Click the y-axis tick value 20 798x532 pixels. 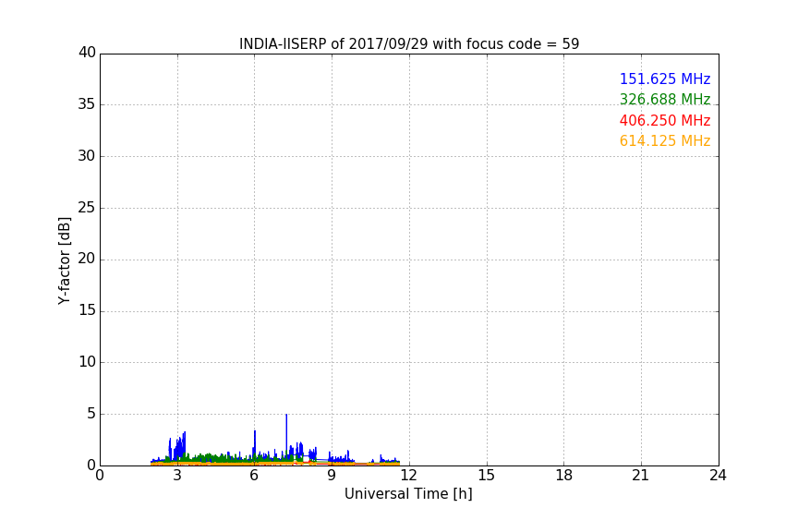pyautogui.click(x=87, y=259)
